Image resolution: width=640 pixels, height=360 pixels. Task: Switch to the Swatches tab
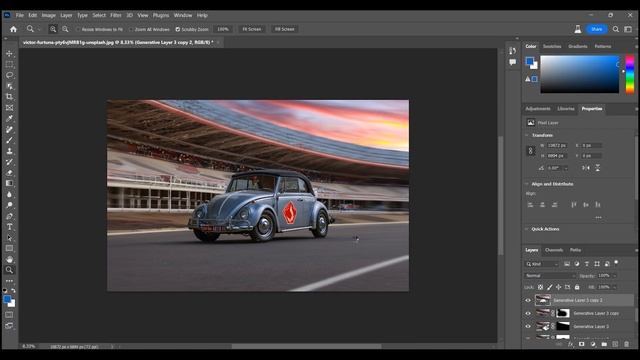click(x=552, y=47)
